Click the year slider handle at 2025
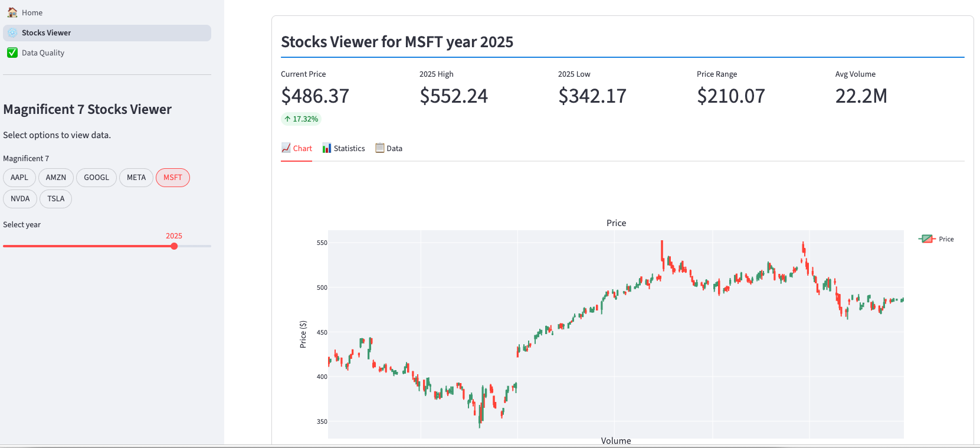Viewport: 980px width, 448px height. (x=174, y=246)
